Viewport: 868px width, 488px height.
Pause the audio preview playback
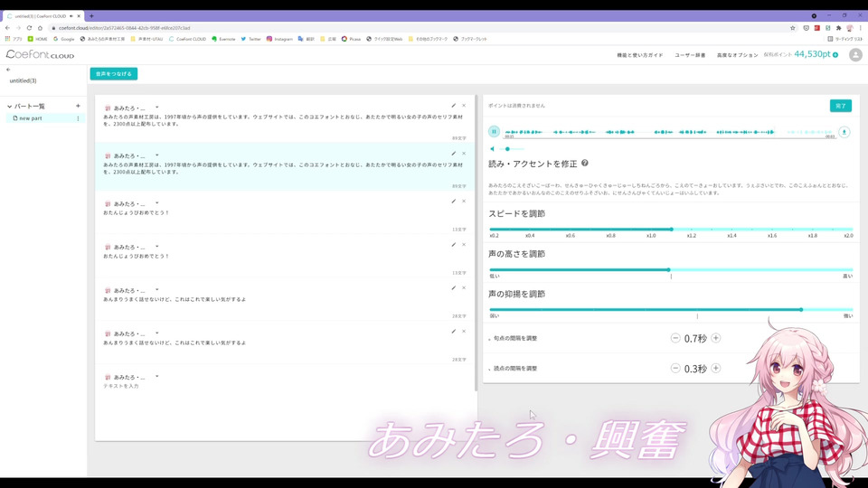494,132
